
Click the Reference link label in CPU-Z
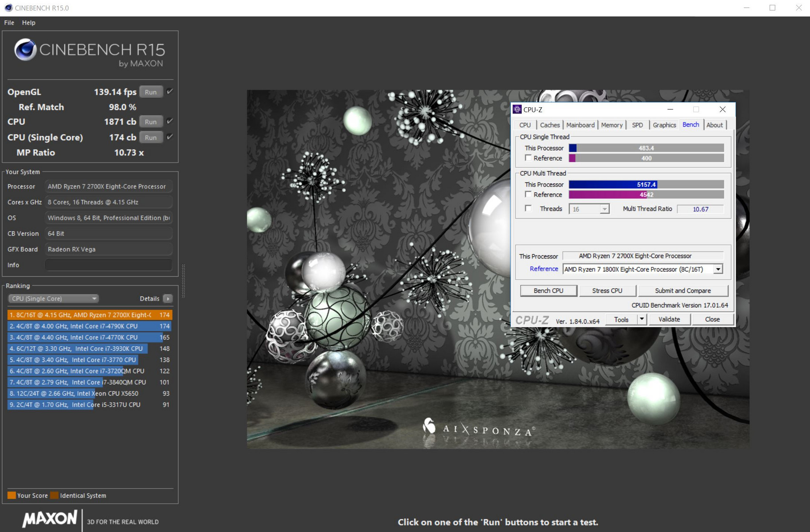544,269
